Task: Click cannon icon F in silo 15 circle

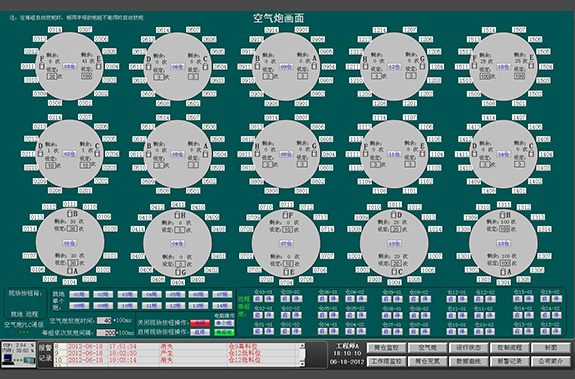Action: pos(475,65)
